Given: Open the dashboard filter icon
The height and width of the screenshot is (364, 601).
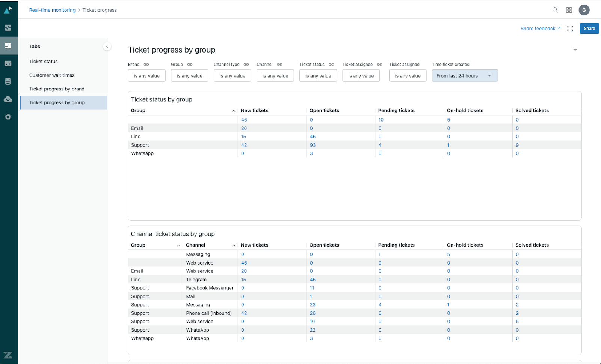Looking at the screenshot, I should [575, 50].
